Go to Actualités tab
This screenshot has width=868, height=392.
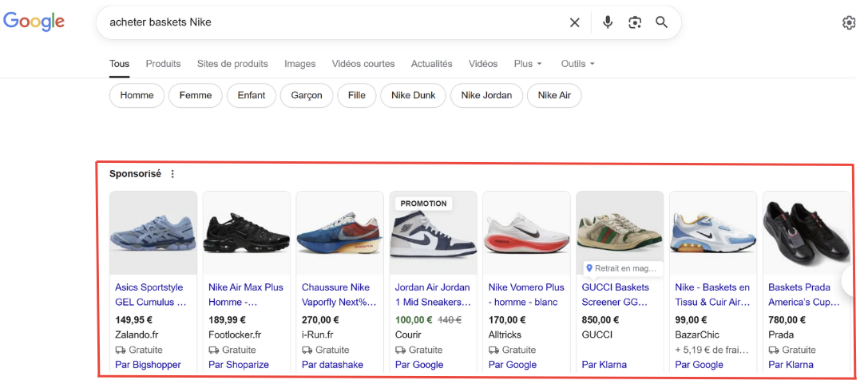coord(432,64)
